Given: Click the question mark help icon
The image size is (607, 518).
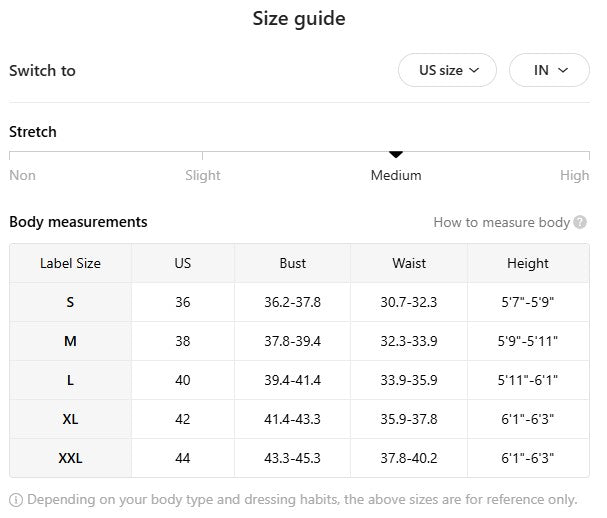Looking at the screenshot, I should 580,222.
